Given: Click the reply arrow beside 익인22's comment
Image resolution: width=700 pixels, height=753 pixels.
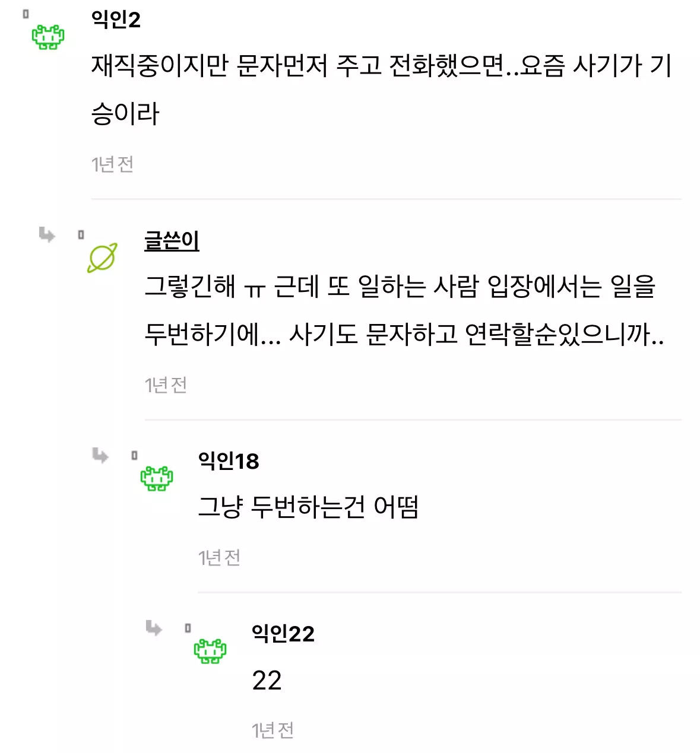Looking at the screenshot, I should 154,628.
